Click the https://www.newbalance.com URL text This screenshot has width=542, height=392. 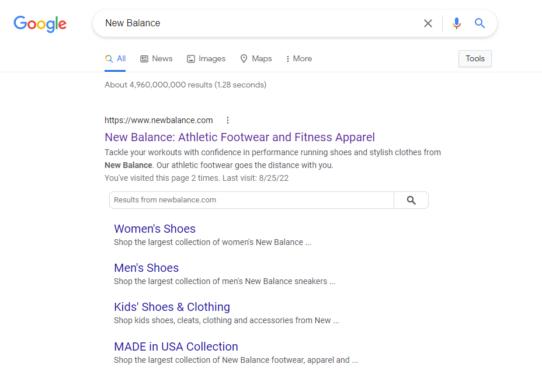tap(159, 120)
